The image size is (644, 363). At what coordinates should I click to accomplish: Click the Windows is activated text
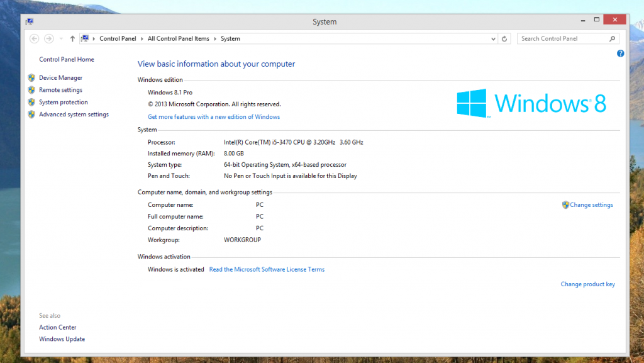pos(176,269)
